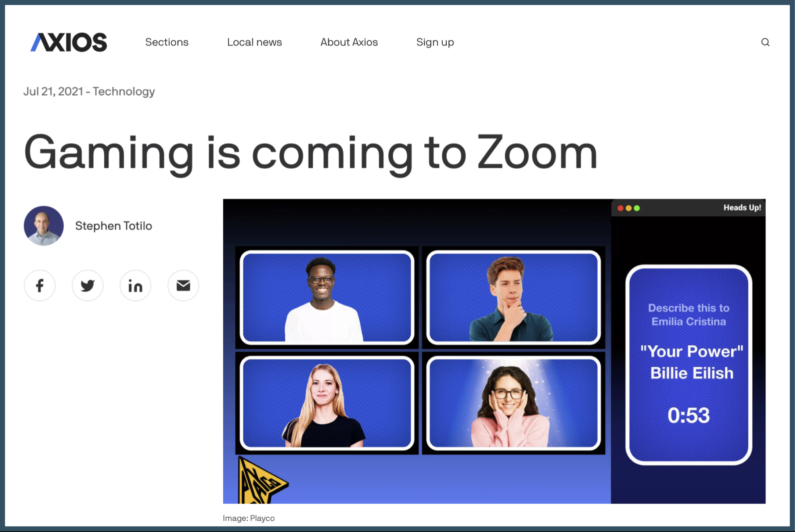Open About Axios menu item
This screenshot has height=532, width=795.
tap(349, 42)
